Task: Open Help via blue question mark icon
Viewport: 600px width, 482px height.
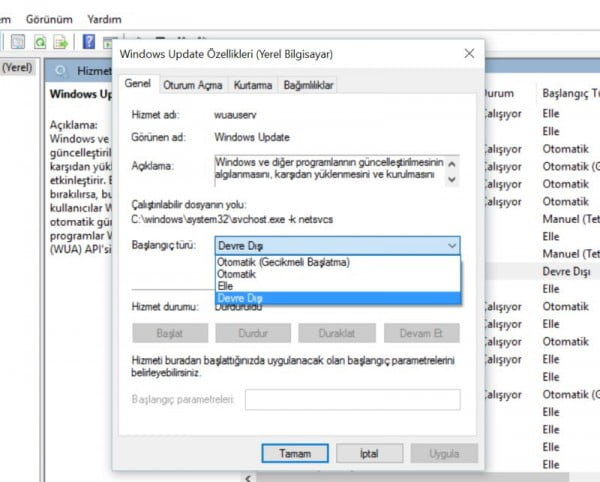Action: 89,42
